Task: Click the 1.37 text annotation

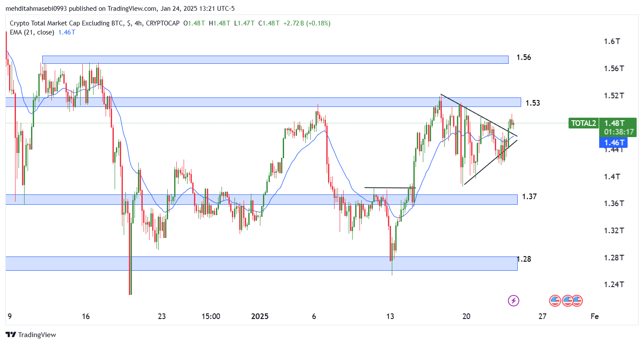Action: pyautogui.click(x=529, y=197)
